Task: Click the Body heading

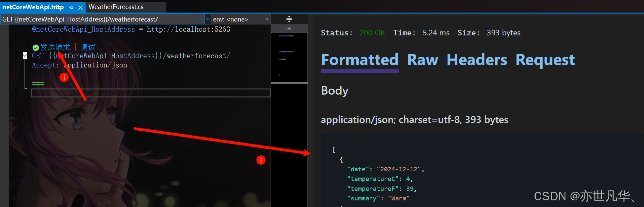Action: click(335, 91)
